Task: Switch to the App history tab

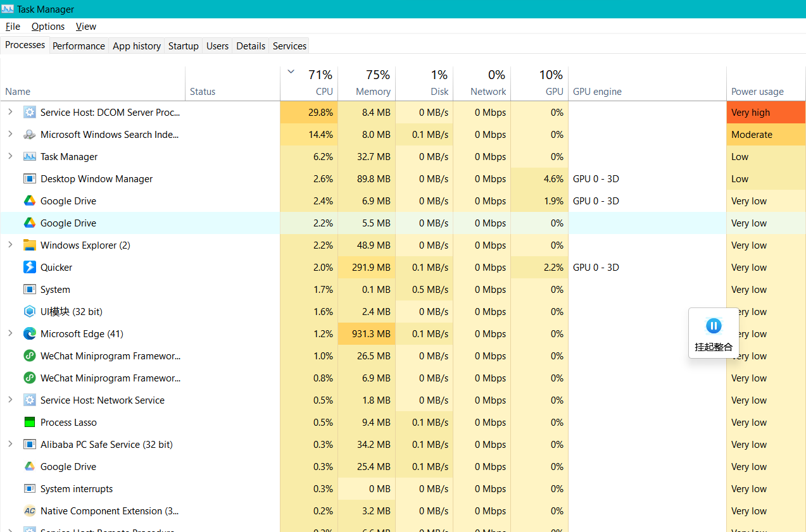Action: pos(137,46)
